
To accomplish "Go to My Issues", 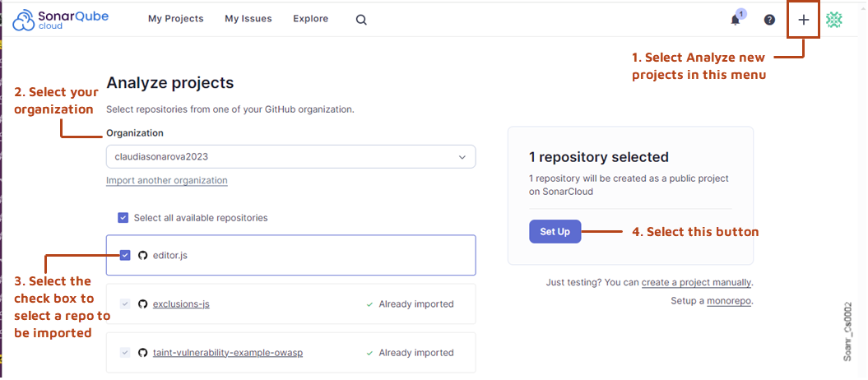I will pyautogui.click(x=248, y=19).
